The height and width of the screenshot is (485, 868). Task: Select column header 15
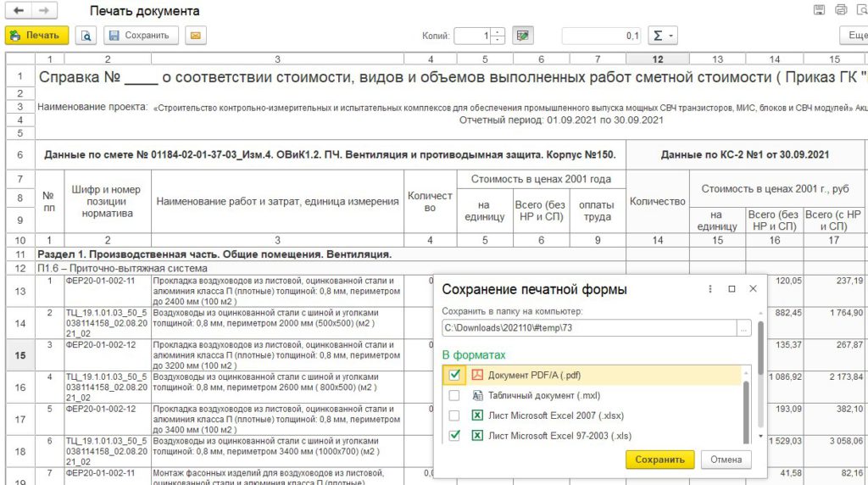[834, 59]
